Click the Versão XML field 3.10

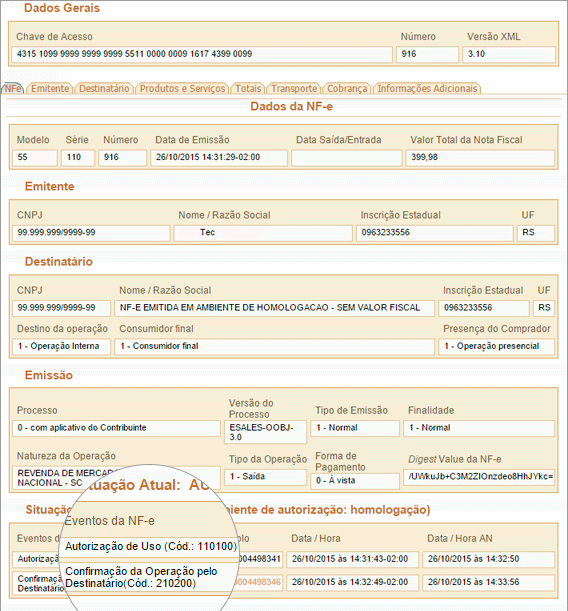click(x=509, y=54)
